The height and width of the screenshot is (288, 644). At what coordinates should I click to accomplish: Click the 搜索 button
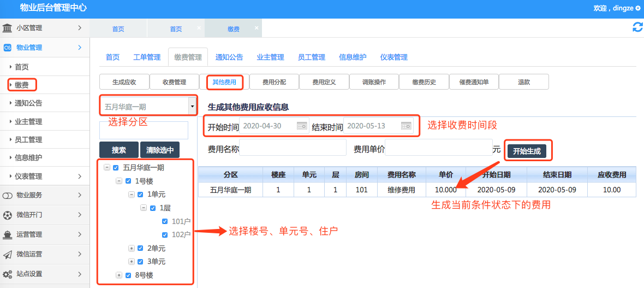[x=118, y=150]
